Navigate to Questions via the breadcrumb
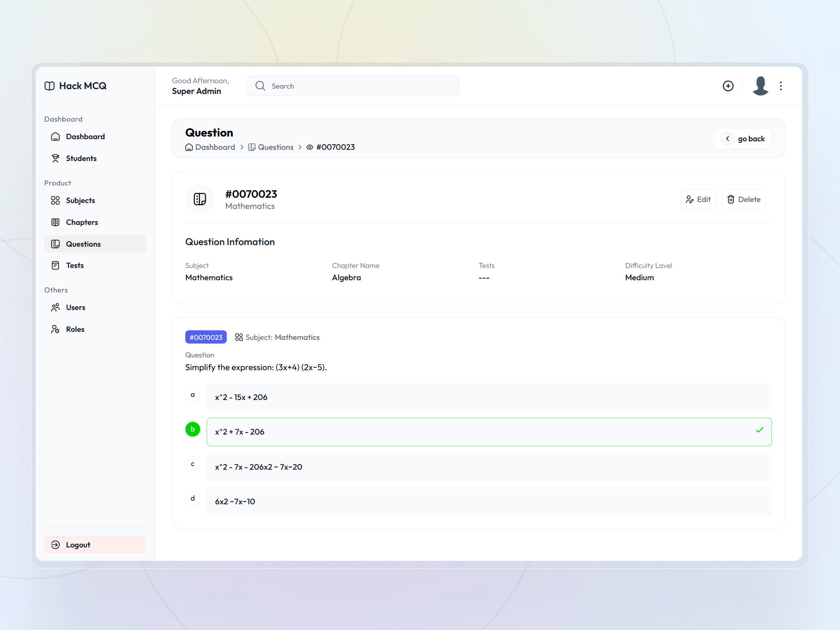Image resolution: width=840 pixels, height=630 pixels. coord(276,147)
